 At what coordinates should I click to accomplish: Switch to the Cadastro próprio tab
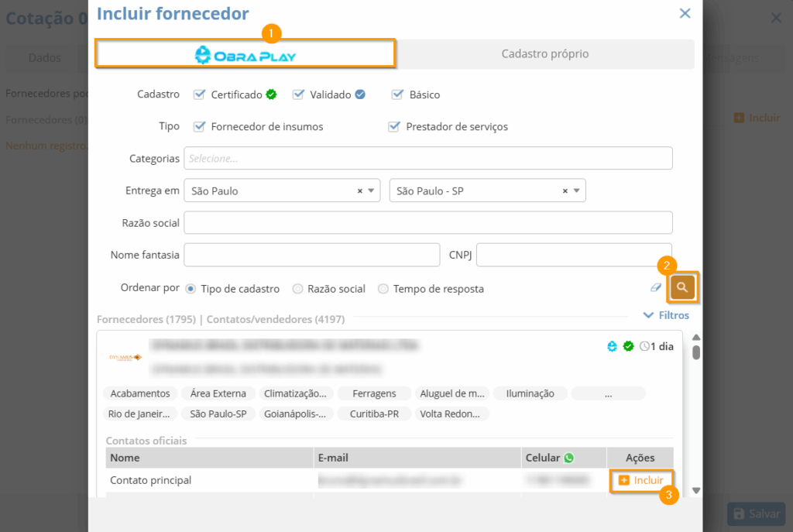(x=544, y=54)
